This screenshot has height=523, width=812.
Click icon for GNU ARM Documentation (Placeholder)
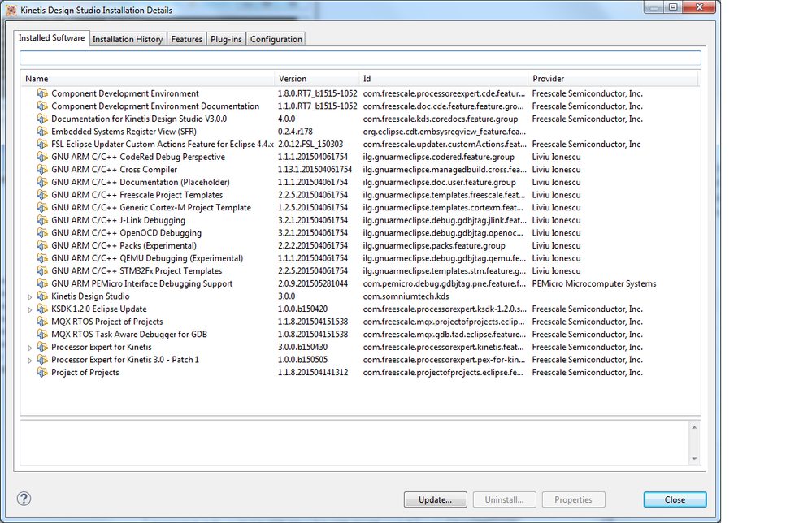pos(42,182)
